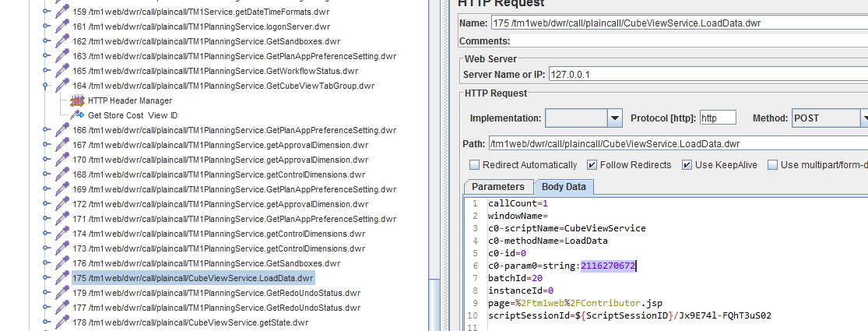Click the Server Name or IP field
Image resolution: width=868 pixels, height=331 pixels.
pos(708,75)
